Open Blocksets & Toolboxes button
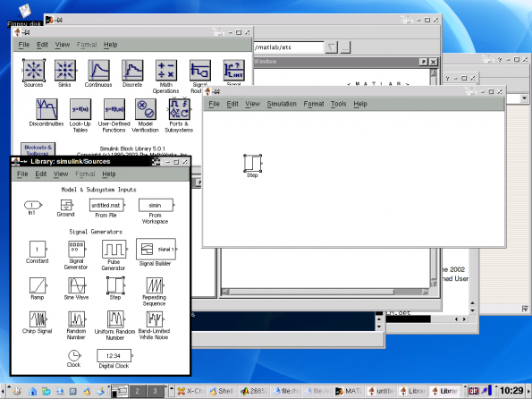The height and width of the screenshot is (399, 532). 38,149
